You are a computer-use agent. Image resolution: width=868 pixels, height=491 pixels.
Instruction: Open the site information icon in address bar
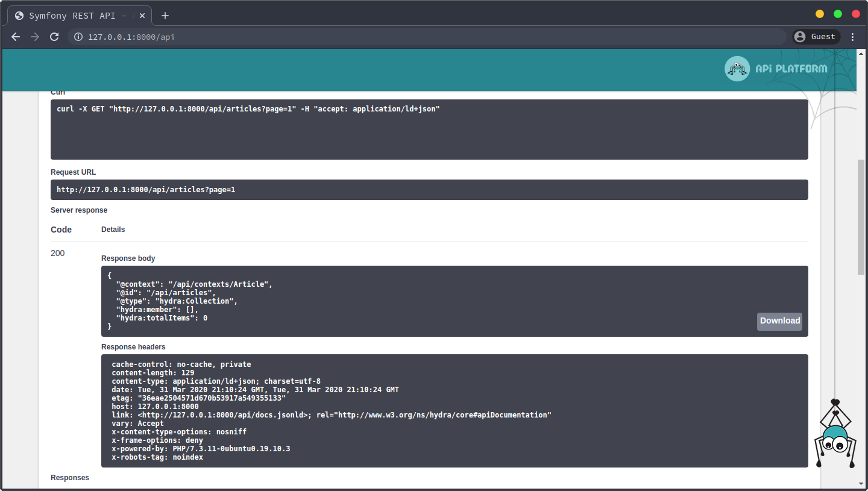78,37
